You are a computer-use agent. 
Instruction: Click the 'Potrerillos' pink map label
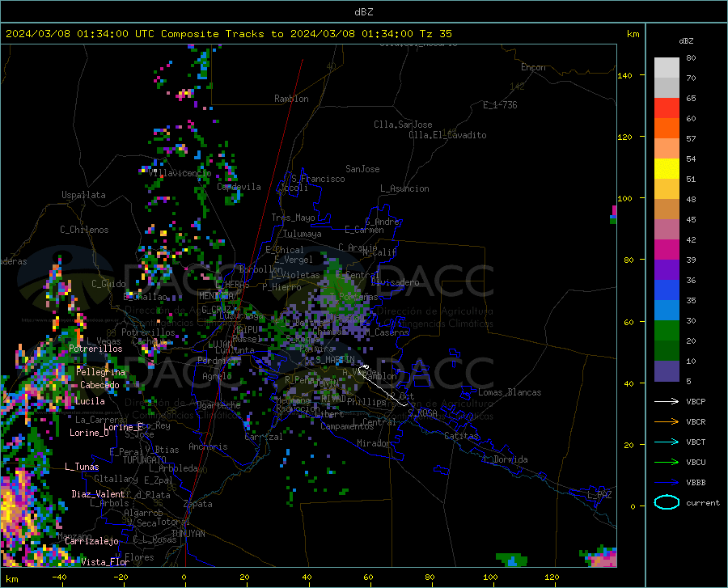tap(95, 349)
